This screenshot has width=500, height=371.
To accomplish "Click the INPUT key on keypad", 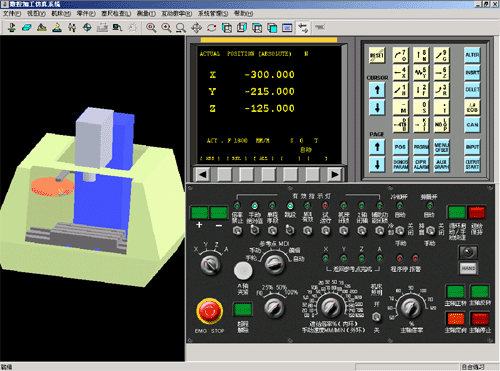I will (x=472, y=147).
